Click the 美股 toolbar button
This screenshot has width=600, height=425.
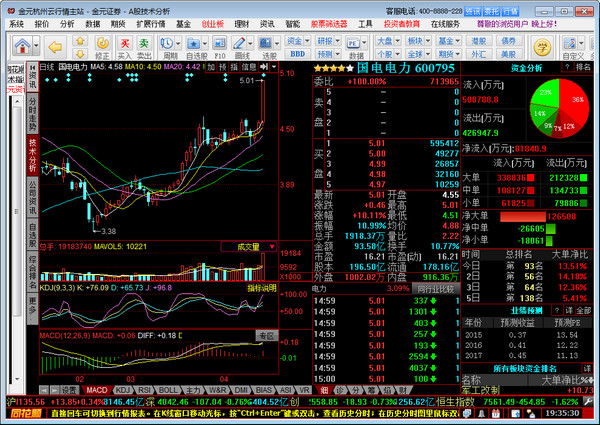coord(509,54)
